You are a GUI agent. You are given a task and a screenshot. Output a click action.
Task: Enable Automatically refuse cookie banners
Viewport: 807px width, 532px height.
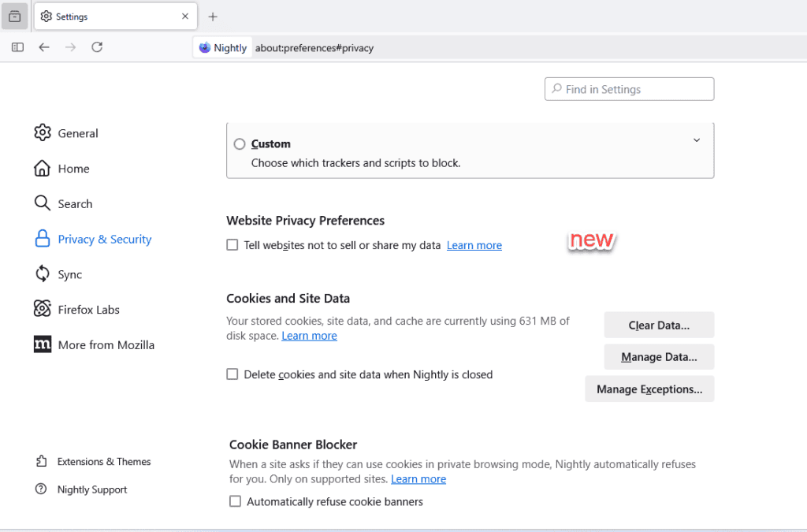(x=235, y=501)
